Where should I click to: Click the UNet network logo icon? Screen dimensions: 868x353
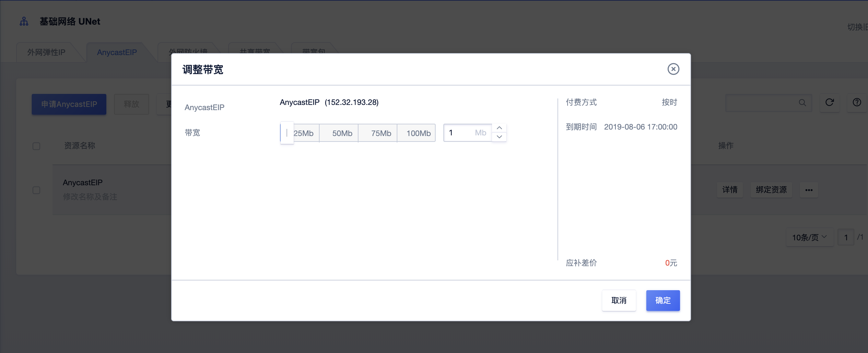[x=24, y=22]
